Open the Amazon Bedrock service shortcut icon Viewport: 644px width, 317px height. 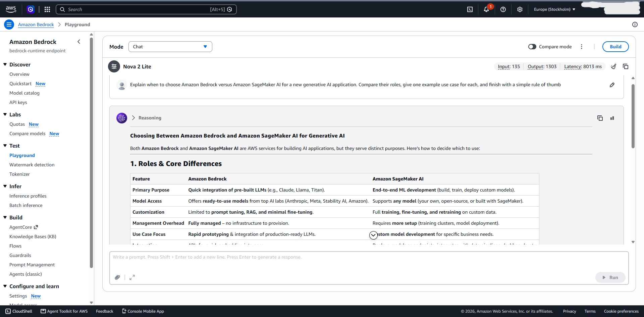click(x=31, y=9)
